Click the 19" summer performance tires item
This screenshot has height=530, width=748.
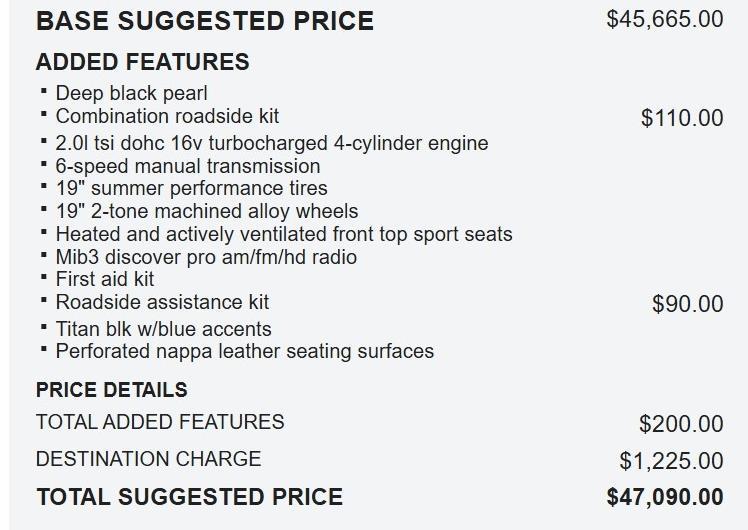click(191, 188)
